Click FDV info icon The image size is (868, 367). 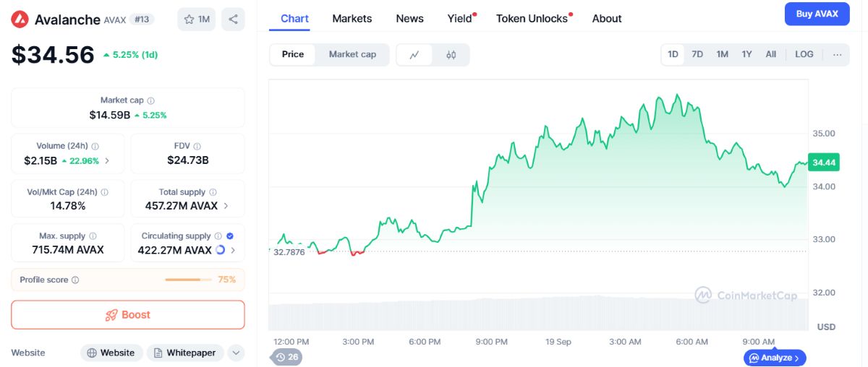click(x=197, y=146)
